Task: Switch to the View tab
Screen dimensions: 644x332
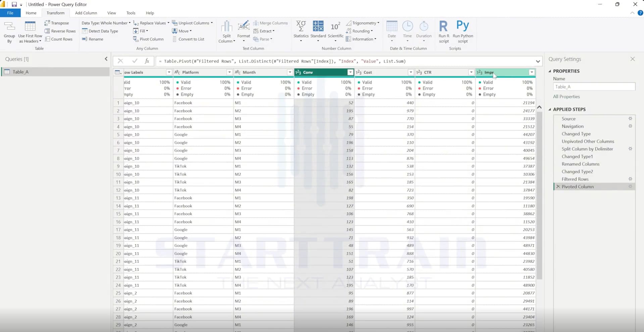Action: pyautogui.click(x=111, y=13)
